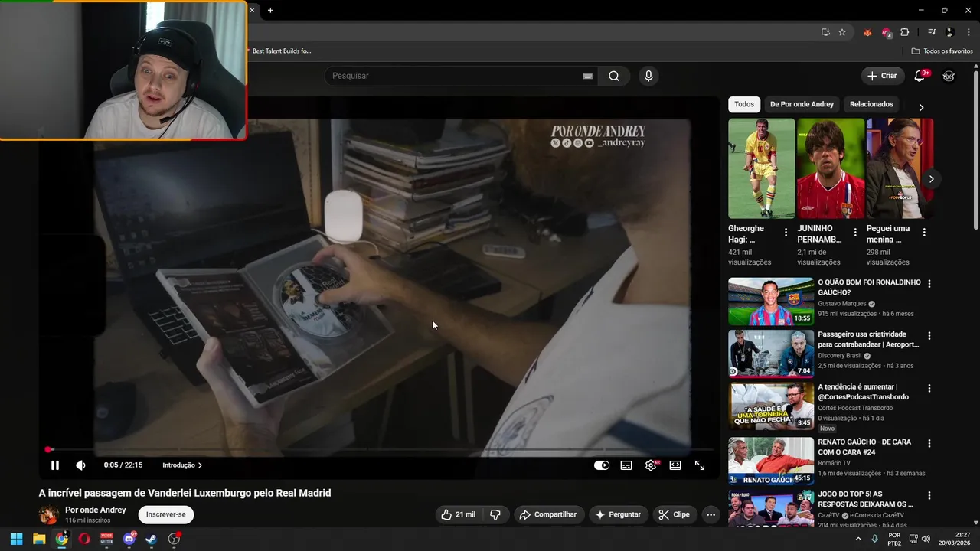Screen dimensions: 980x551
Task: Open the Chrome extensions puzzle menu
Action: [905, 32]
